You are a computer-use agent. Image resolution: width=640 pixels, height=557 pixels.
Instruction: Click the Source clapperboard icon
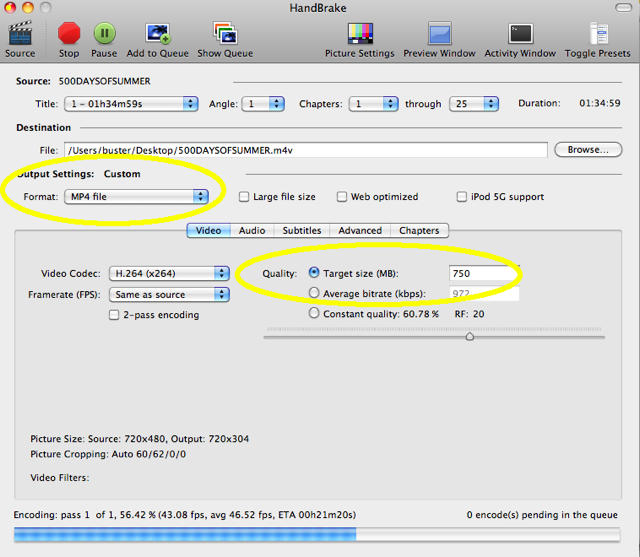pos(19,34)
